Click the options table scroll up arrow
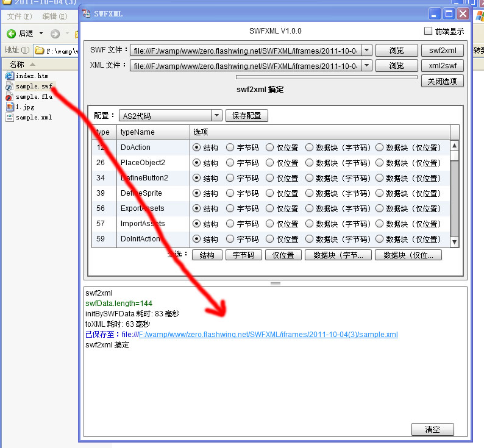 [454, 145]
